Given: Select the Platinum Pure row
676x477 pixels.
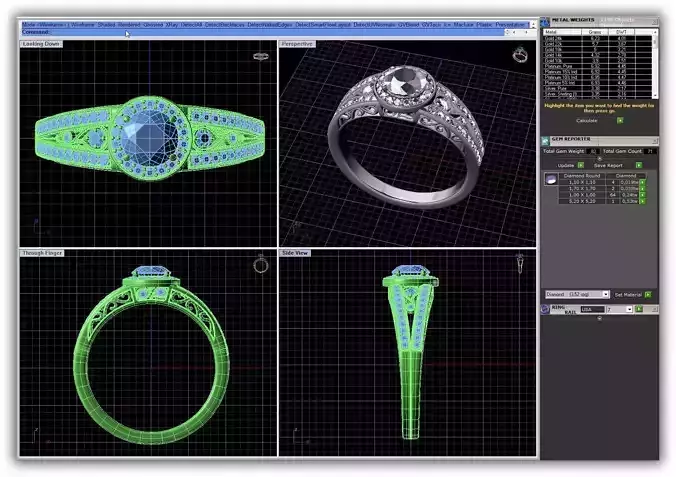Looking at the screenshot, I should (x=598, y=66).
